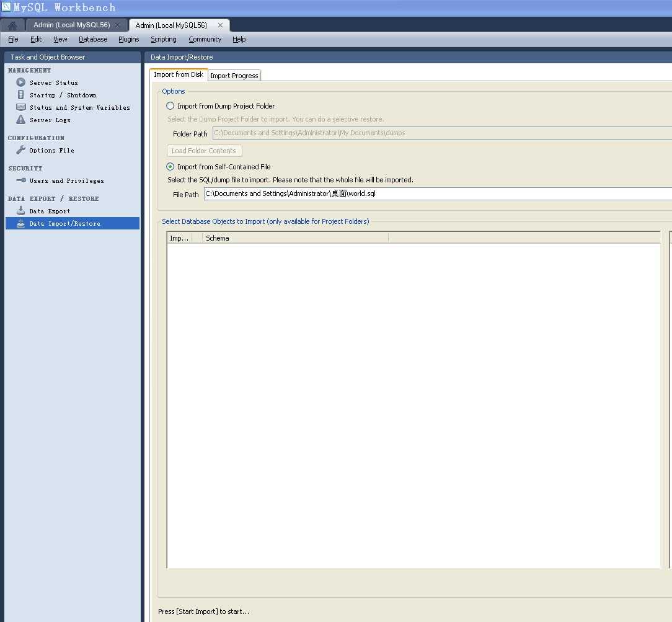Click the CONFIGURATION section heading
Screen dimensions: 672x622
click(x=36, y=138)
